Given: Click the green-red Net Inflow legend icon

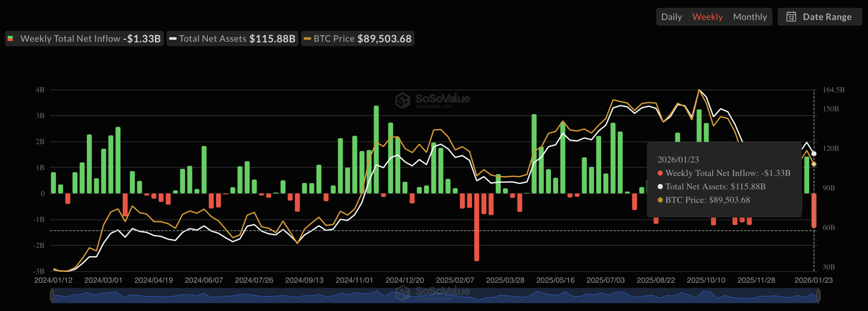Looking at the screenshot, I should coord(10,39).
